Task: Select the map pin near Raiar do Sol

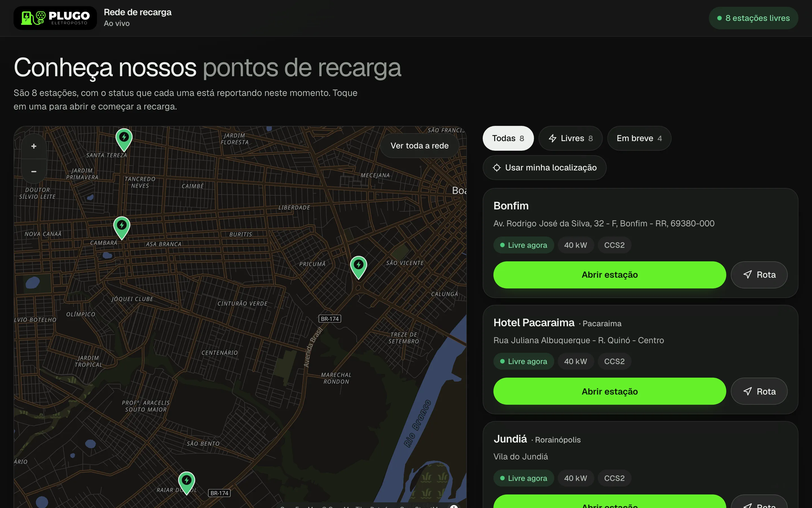Action: [187, 483]
